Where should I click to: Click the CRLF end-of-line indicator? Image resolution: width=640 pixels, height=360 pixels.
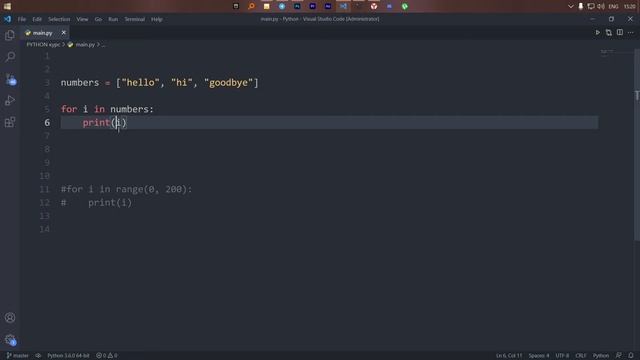pos(581,356)
